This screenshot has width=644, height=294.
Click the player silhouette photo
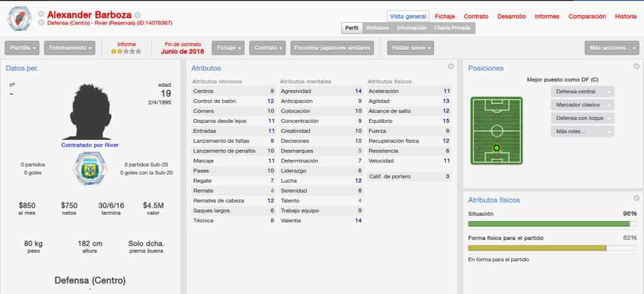[89, 112]
